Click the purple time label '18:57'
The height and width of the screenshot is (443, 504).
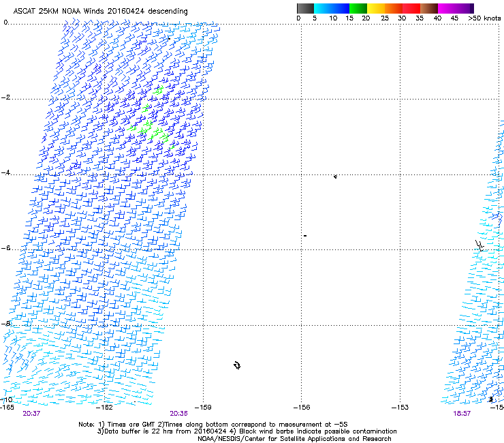coord(462,414)
